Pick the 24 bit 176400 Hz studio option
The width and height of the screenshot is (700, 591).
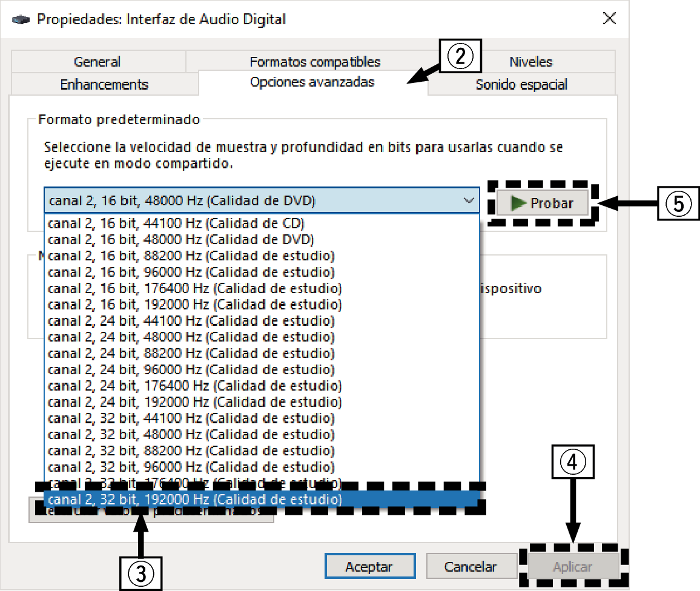click(x=182, y=386)
